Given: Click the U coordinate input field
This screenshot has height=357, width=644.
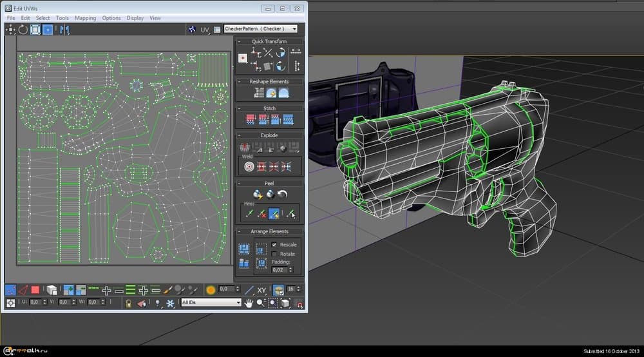Looking at the screenshot, I should click(33, 302).
